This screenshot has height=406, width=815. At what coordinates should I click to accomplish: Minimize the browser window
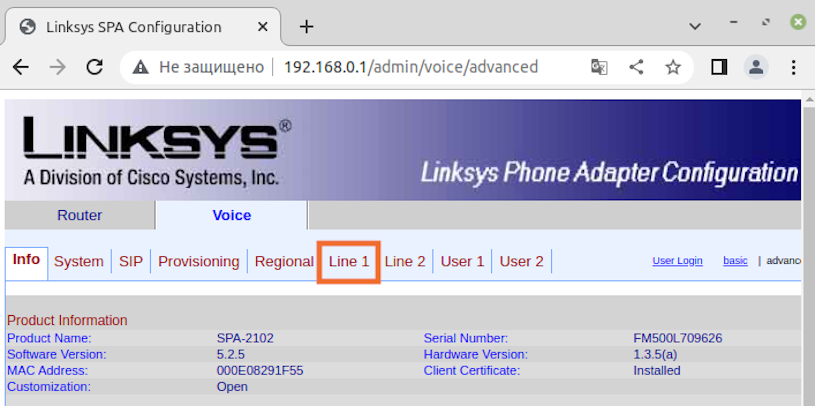click(734, 22)
